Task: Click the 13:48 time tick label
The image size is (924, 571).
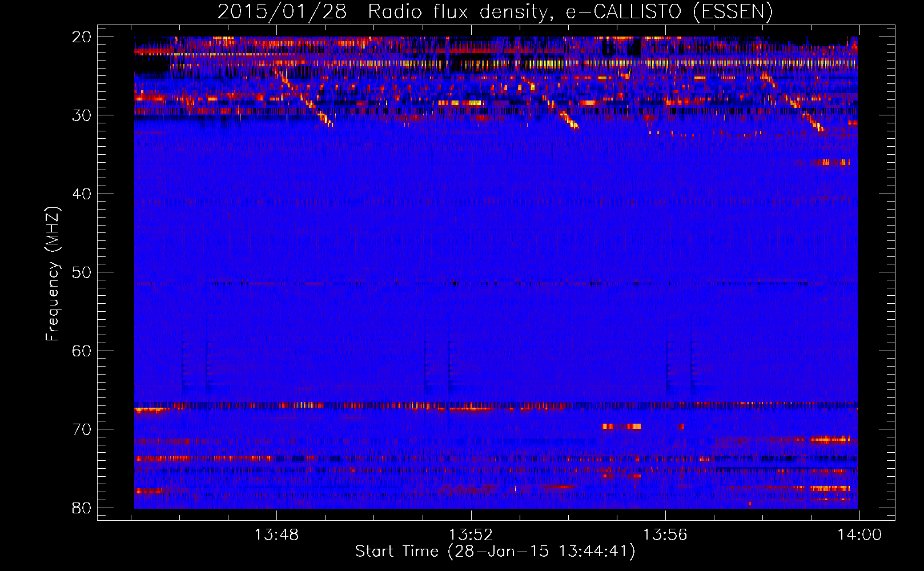Action: point(276,535)
